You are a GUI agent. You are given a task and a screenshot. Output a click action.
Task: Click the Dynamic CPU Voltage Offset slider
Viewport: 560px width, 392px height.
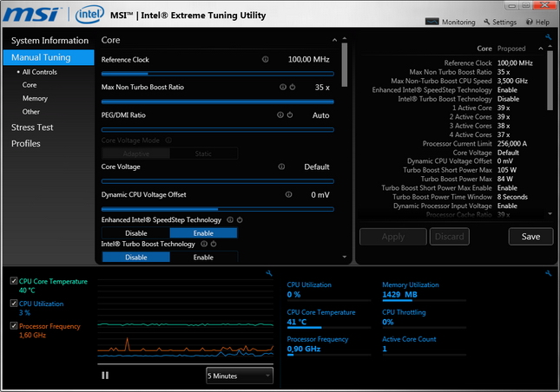[x=218, y=209]
